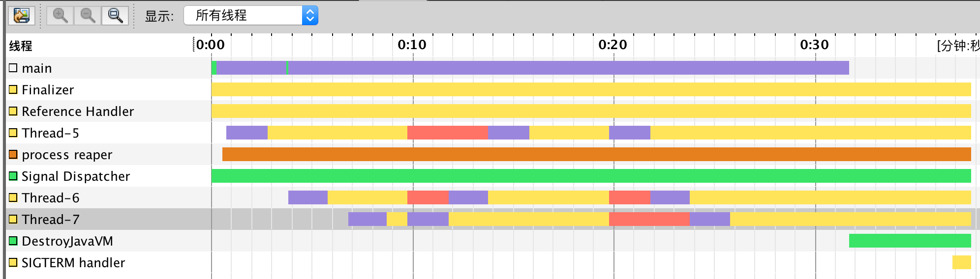Click the zoom in magnifier icon
This screenshot has height=279, width=980.
(60, 16)
